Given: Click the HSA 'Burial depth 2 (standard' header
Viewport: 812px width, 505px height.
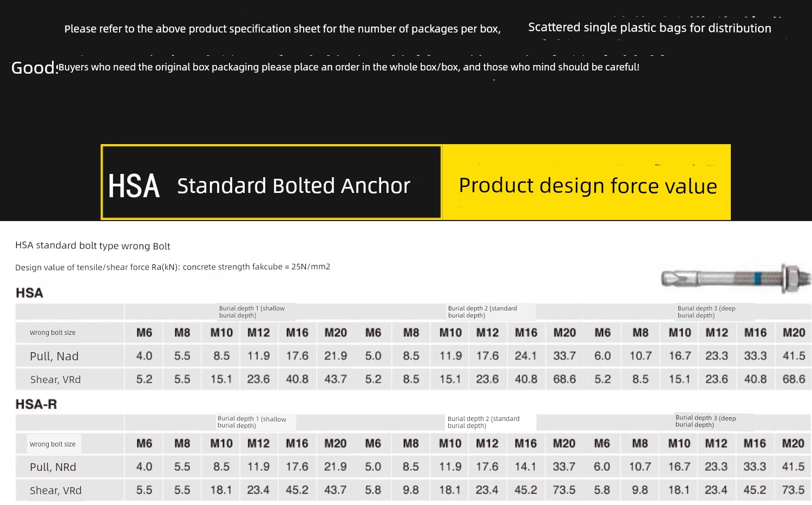Looking at the screenshot, I should tap(482, 312).
